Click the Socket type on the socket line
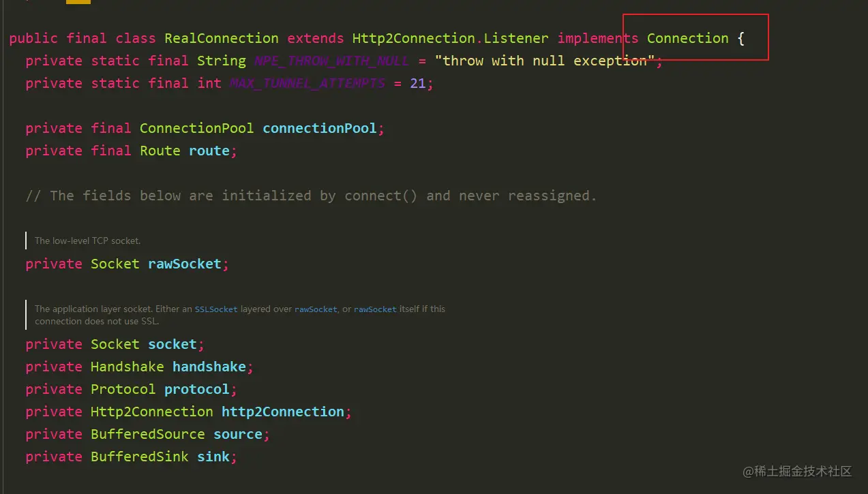868x494 pixels. click(115, 344)
